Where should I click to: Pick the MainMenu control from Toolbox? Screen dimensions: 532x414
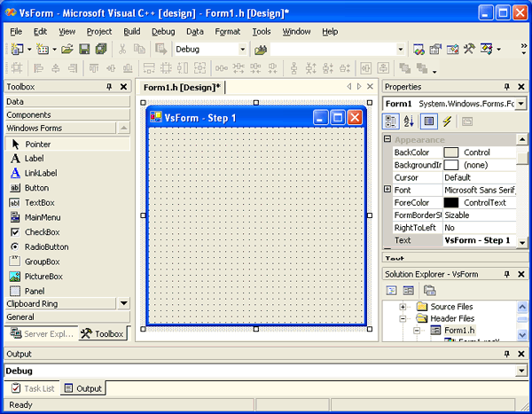point(43,217)
